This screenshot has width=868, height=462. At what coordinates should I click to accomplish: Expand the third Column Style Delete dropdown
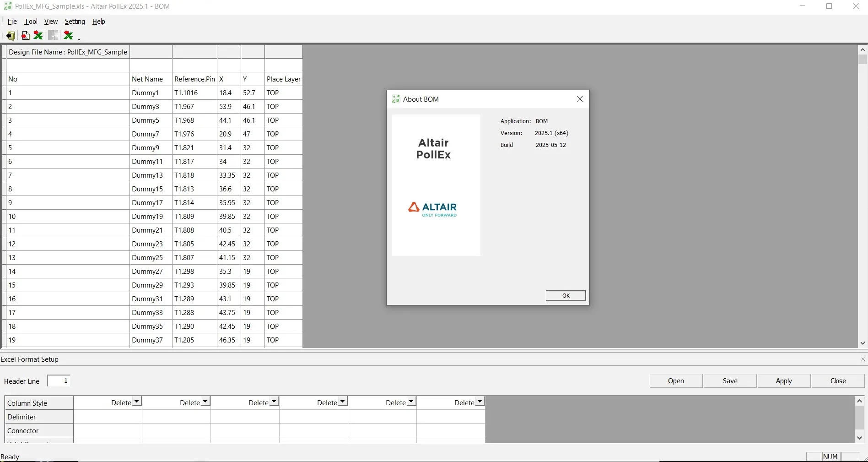pos(274,402)
